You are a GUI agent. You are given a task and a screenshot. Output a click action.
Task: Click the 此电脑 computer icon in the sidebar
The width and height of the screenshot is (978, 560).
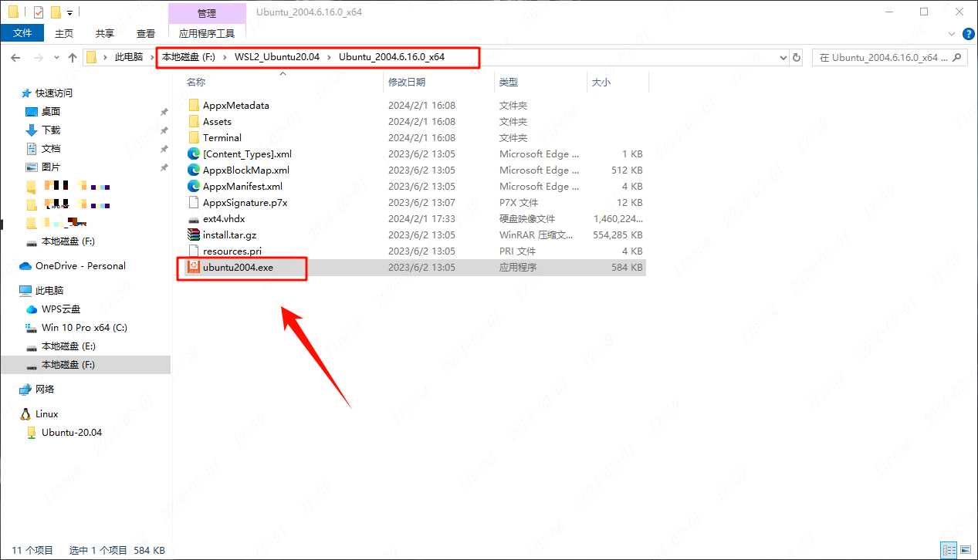coord(25,291)
